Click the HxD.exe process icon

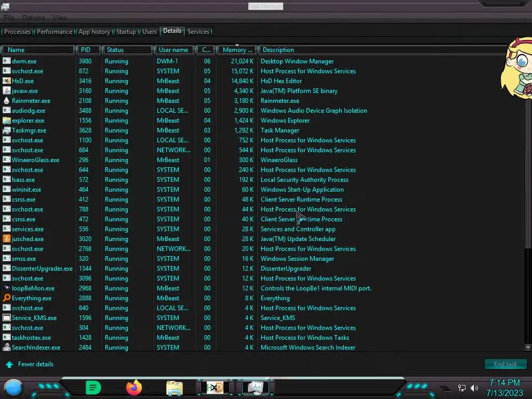[x=6, y=81]
